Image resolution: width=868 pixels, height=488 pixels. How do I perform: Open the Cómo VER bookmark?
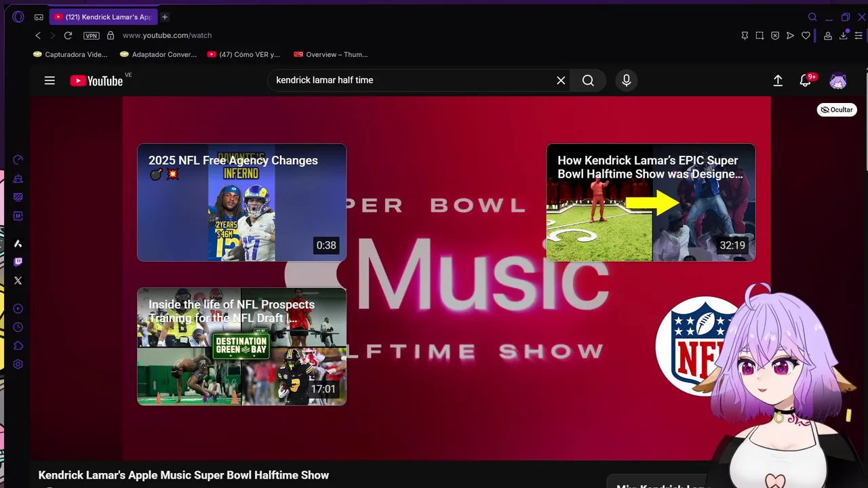(x=243, y=54)
